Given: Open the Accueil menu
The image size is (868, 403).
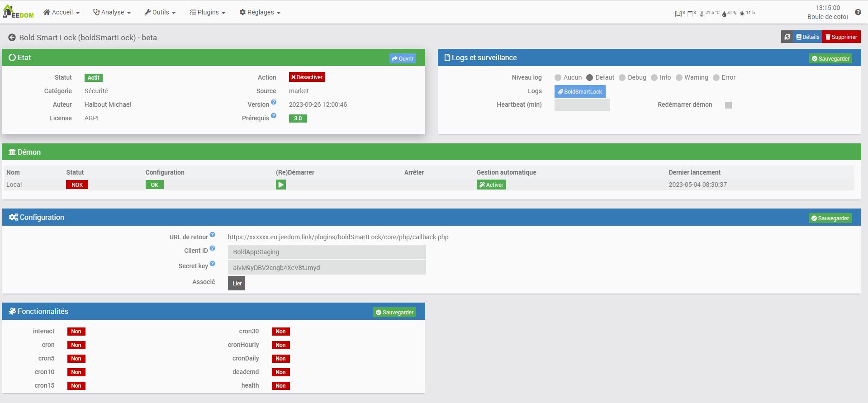Looking at the screenshot, I should [62, 12].
